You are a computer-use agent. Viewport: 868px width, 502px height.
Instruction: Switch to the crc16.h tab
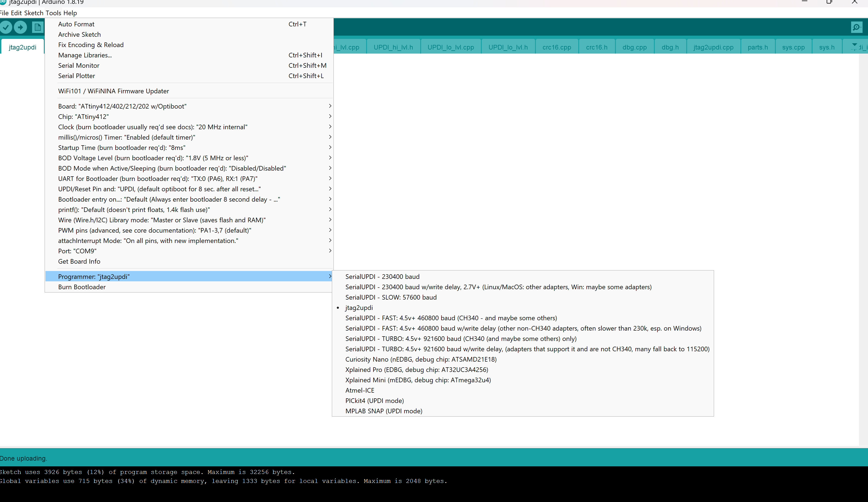597,47
